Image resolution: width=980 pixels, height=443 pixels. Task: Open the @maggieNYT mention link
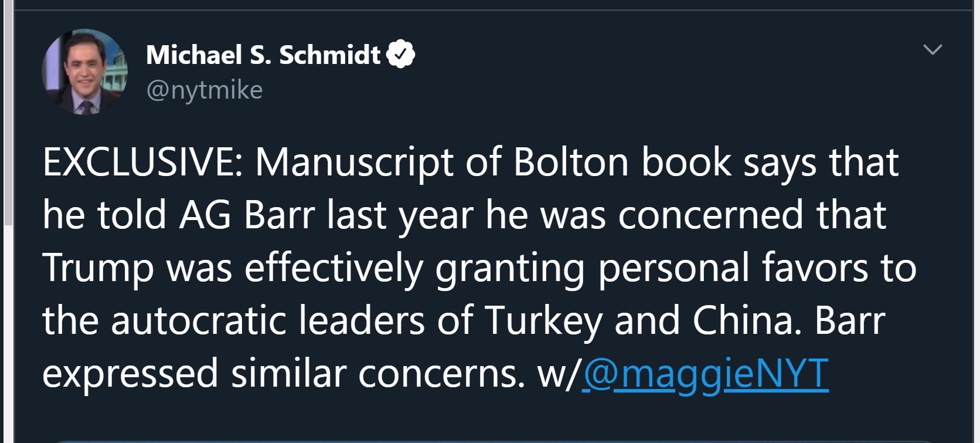pos(705,373)
